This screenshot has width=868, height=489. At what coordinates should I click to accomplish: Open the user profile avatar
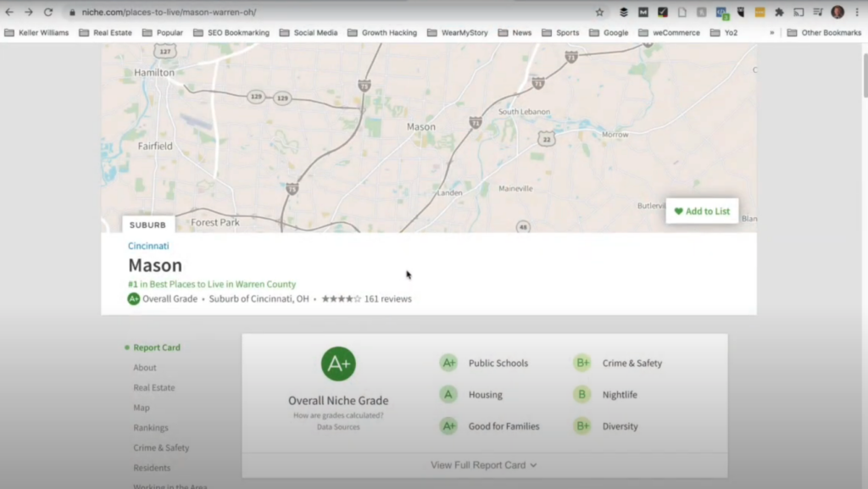[x=837, y=12]
